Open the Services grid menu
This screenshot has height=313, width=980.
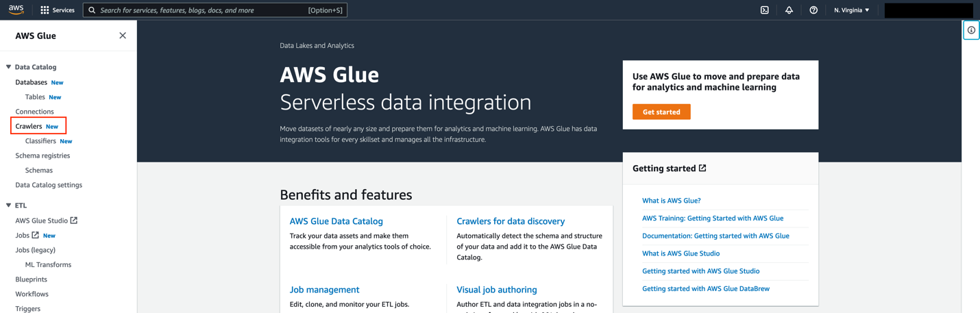coord(45,10)
